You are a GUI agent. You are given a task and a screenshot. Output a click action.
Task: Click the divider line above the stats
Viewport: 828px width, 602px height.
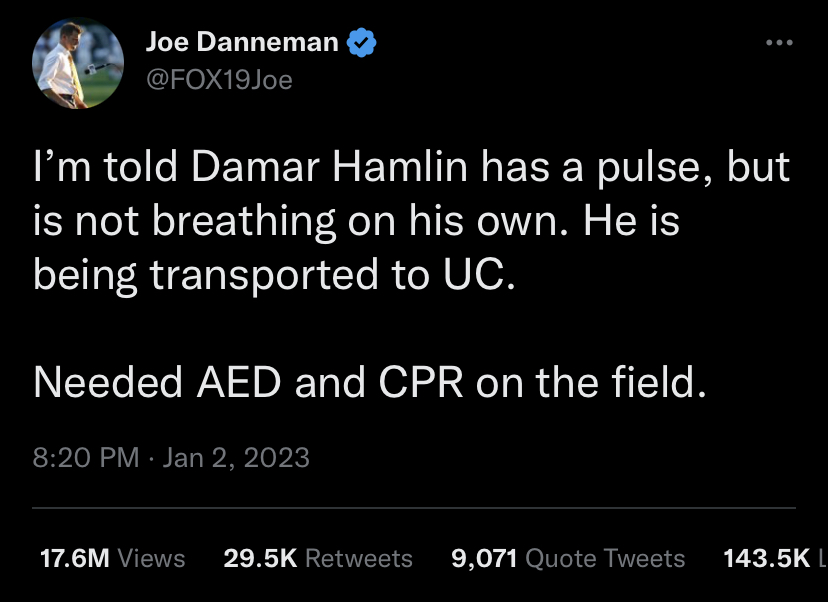414,508
